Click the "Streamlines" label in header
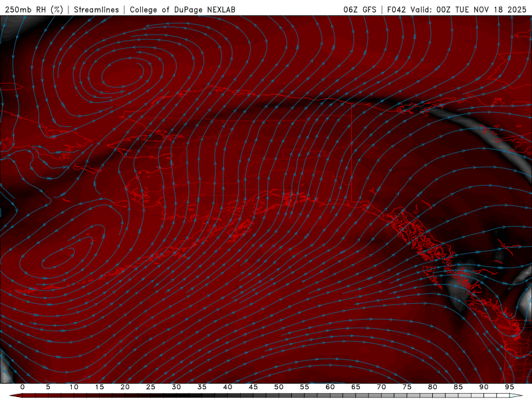532x399 pixels. click(96, 9)
